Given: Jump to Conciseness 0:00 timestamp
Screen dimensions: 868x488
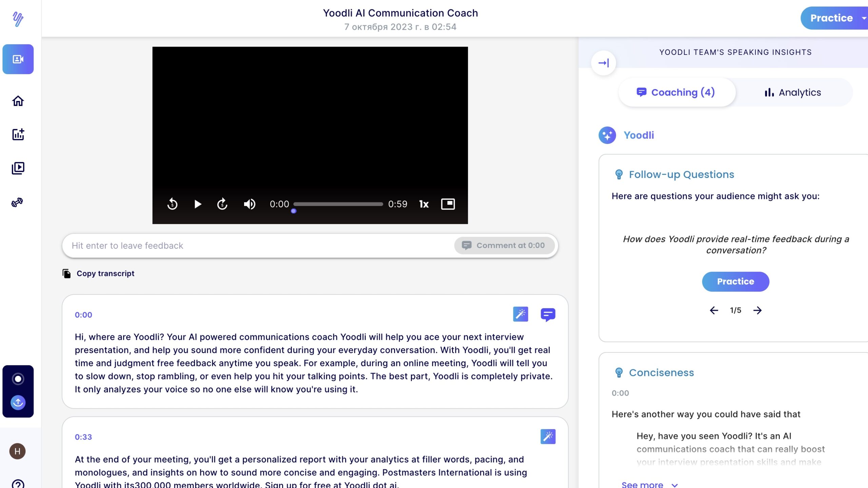Looking at the screenshot, I should (x=620, y=393).
